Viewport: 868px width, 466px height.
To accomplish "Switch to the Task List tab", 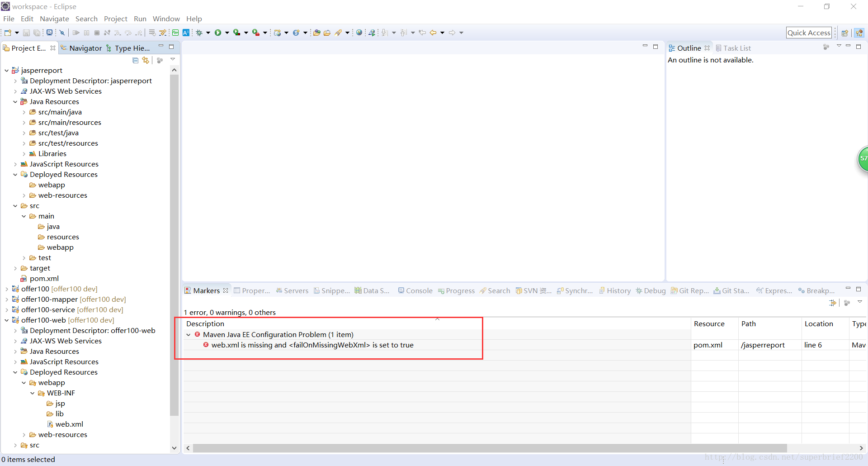I will [x=733, y=48].
